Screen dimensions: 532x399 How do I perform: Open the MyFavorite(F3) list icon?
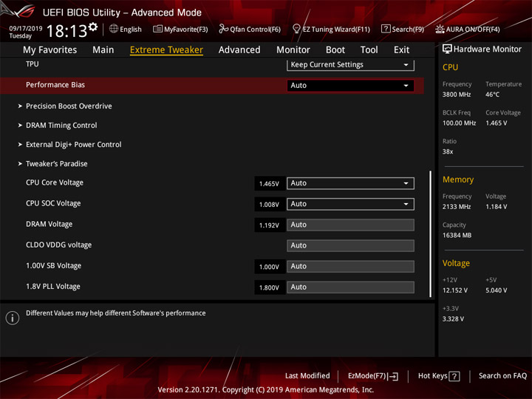(157, 29)
